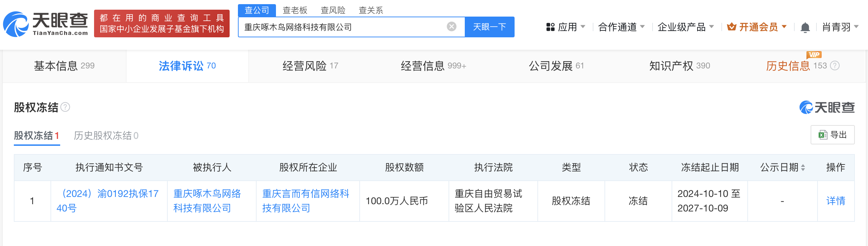Select the 历史股权冻结 sub-tab
Image resolution: width=868 pixels, height=246 pixels.
106,135
